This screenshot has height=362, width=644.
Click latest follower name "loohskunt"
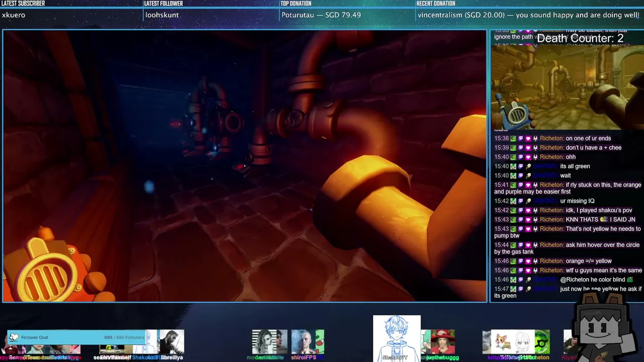[x=162, y=15]
